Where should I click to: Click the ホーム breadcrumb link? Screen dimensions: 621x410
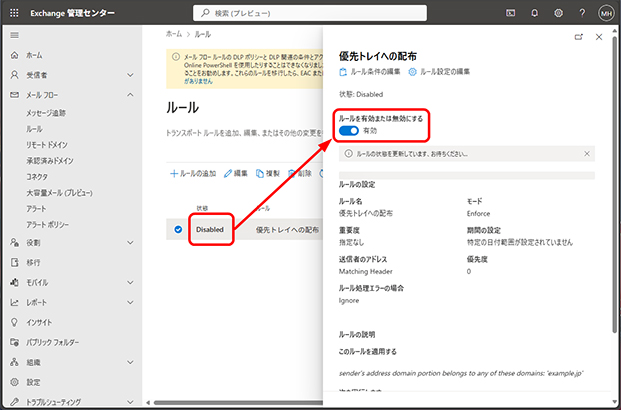[x=174, y=34]
